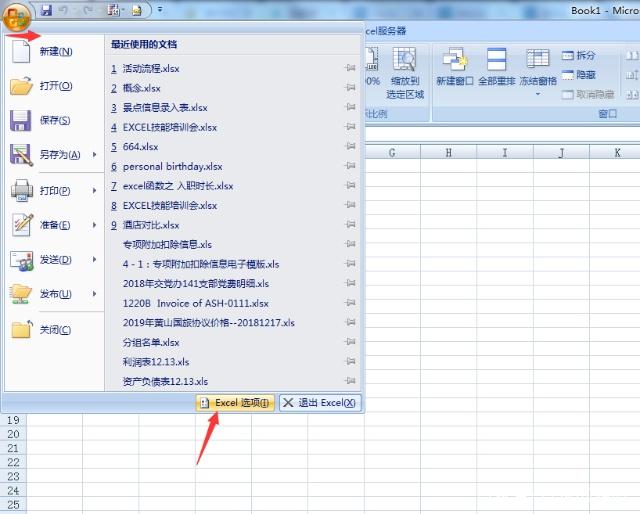
Task: Click the Save icon in quick access toolbar
Action: [46, 10]
